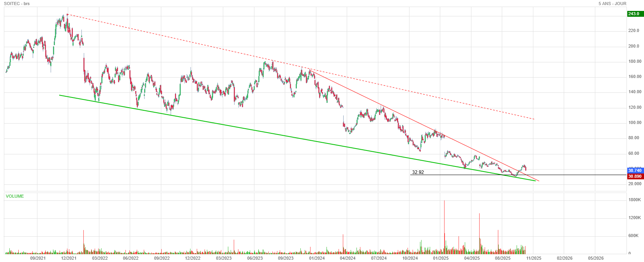Click the 140.00 price axis value
Screen dimensions: 644x262
635,92
